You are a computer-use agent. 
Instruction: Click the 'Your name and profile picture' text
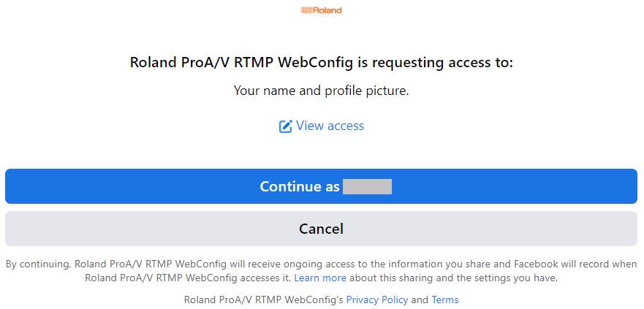[x=321, y=91]
